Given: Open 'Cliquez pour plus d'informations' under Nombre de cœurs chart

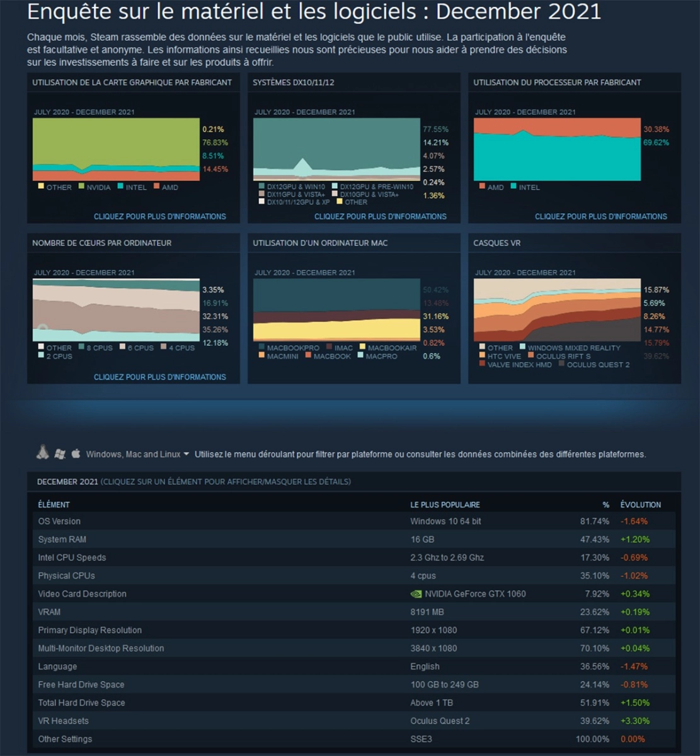Looking at the screenshot, I should (160, 377).
